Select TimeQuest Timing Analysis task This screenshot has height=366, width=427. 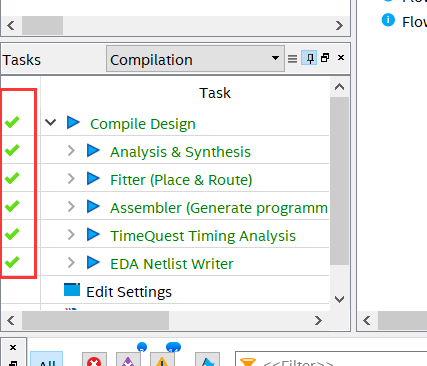click(203, 236)
